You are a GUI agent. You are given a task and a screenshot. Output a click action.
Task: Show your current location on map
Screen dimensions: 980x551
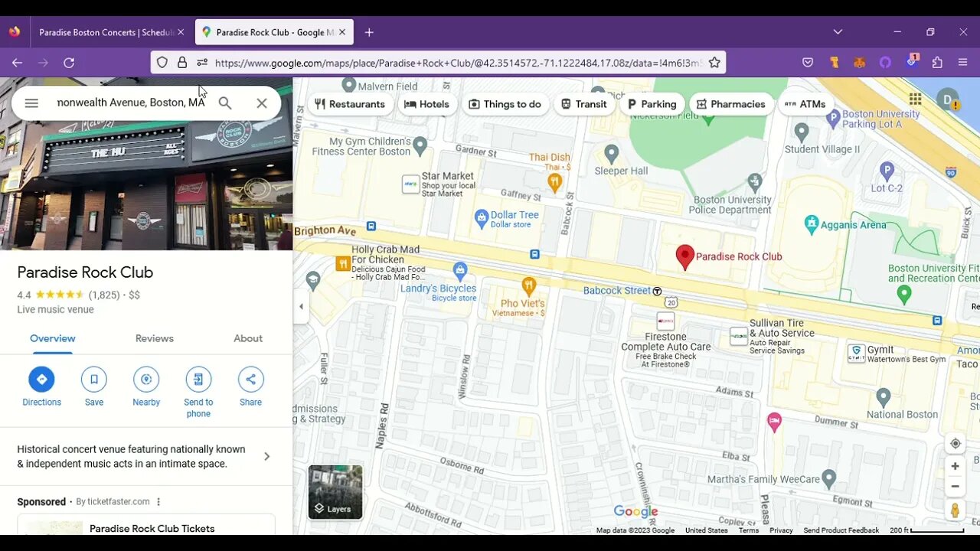coord(955,444)
